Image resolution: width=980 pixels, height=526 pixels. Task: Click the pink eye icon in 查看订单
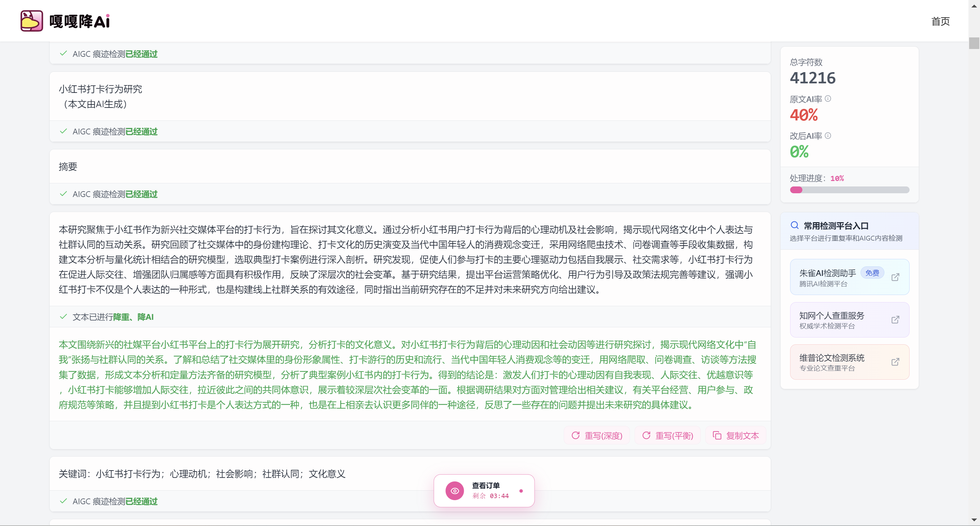click(455, 491)
